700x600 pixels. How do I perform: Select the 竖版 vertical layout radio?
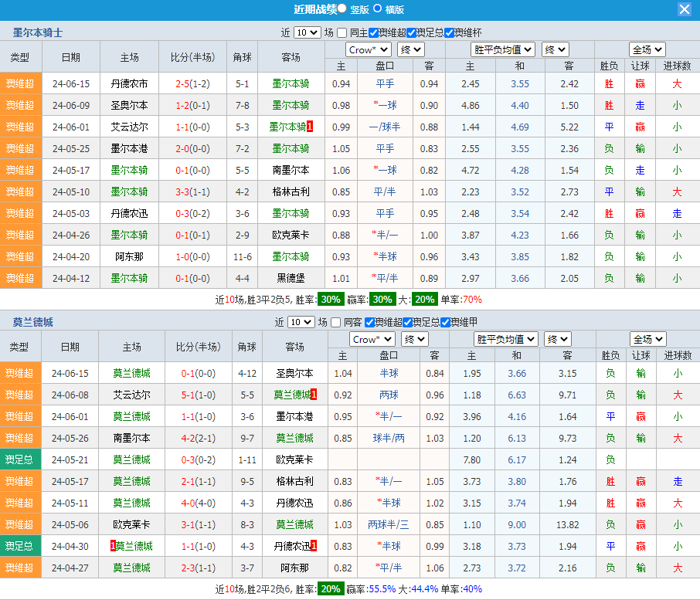[x=342, y=9]
